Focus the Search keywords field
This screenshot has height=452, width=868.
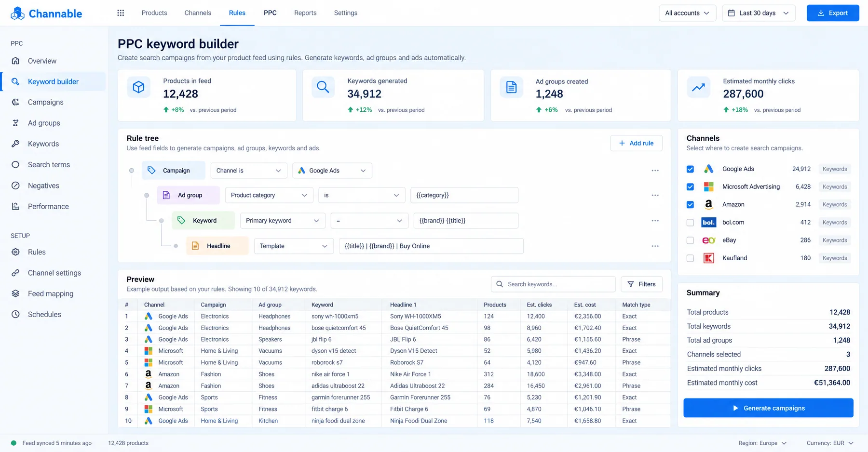click(x=553, y=284)
